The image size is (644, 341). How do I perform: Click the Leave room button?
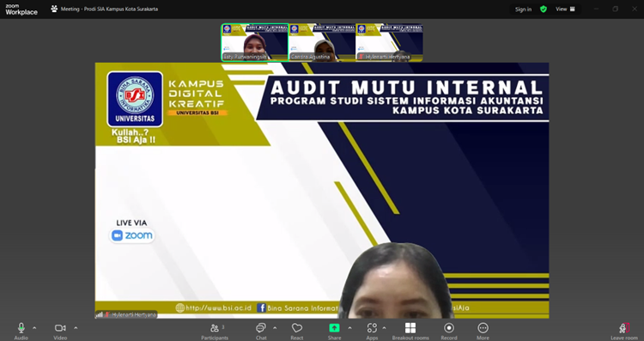(624, 331)
